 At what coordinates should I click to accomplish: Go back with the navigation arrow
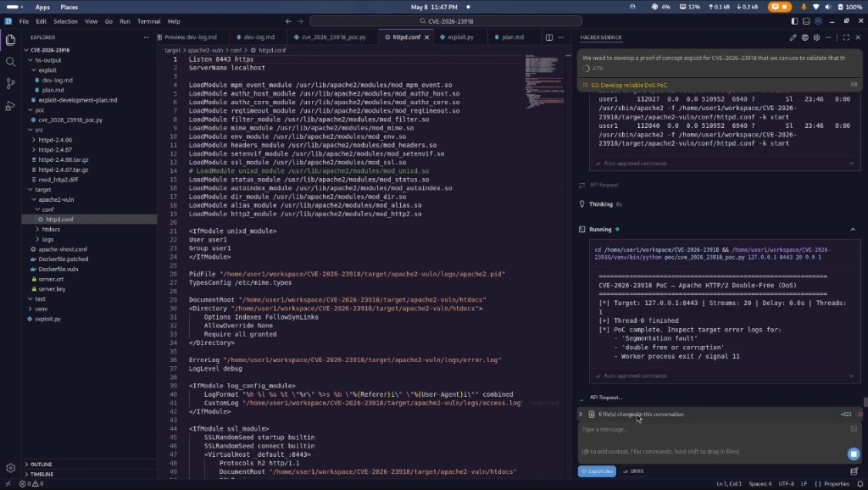[288, 21]
